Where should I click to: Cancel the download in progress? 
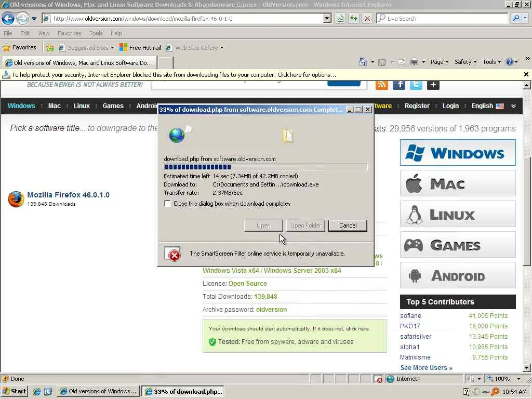coord(348,225)
